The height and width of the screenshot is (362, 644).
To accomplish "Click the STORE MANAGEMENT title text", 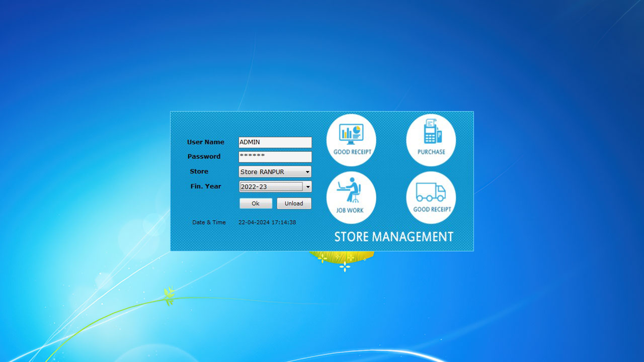I will pos(393,237).
